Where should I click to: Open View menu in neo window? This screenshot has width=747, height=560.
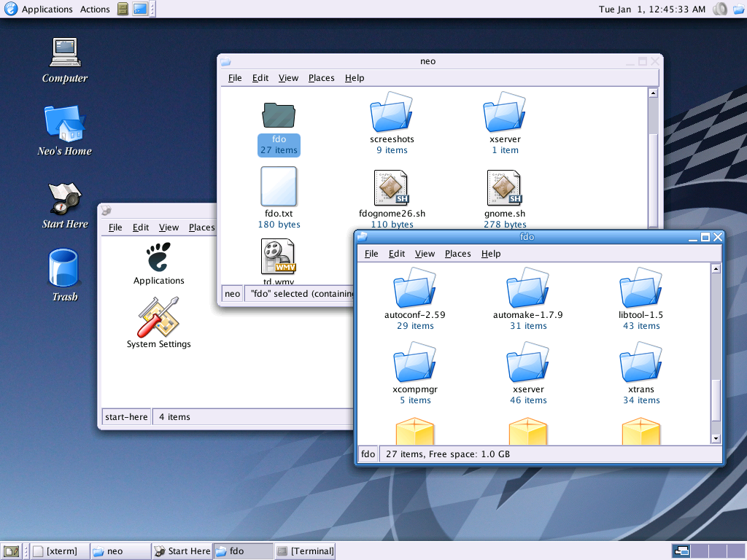[288, 78]
